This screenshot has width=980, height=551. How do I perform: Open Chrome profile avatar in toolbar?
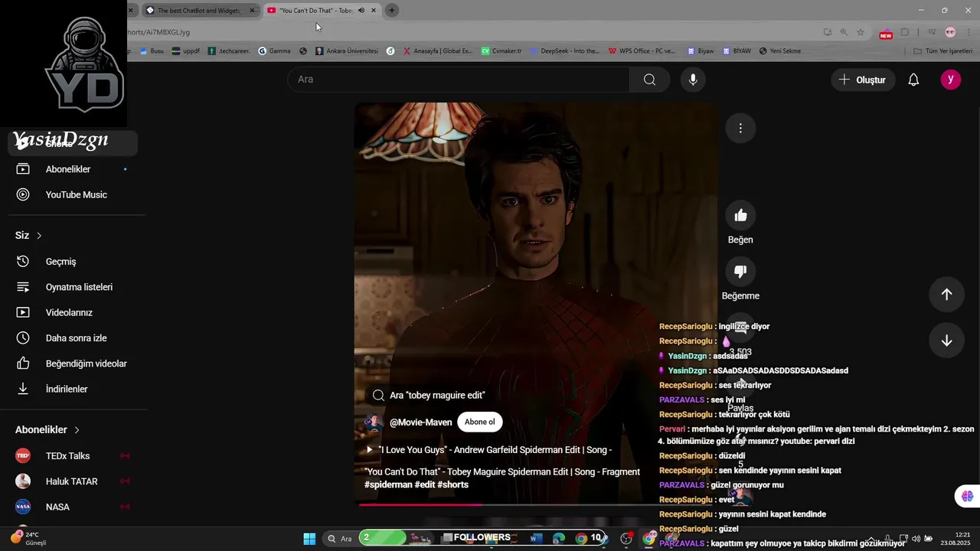coord(950,32)
